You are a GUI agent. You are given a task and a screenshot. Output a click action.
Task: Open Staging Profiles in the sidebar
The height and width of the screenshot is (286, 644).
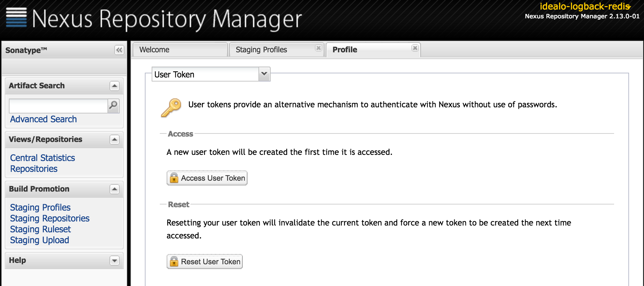40,208
